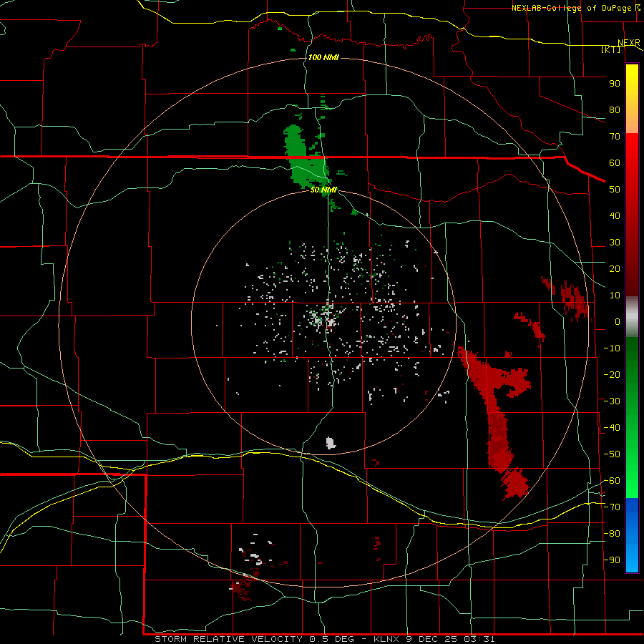
Task: Click the [KT] units label
Action: point(611,50)
